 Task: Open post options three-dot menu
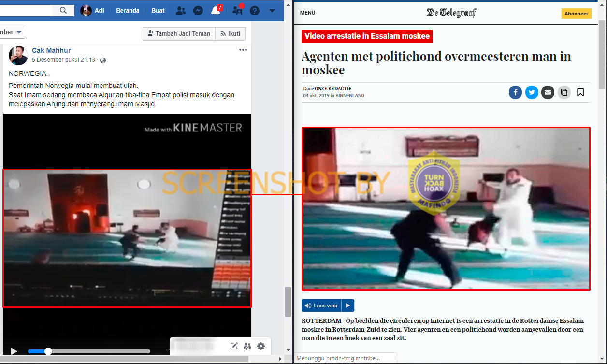(x=243, y=50)
